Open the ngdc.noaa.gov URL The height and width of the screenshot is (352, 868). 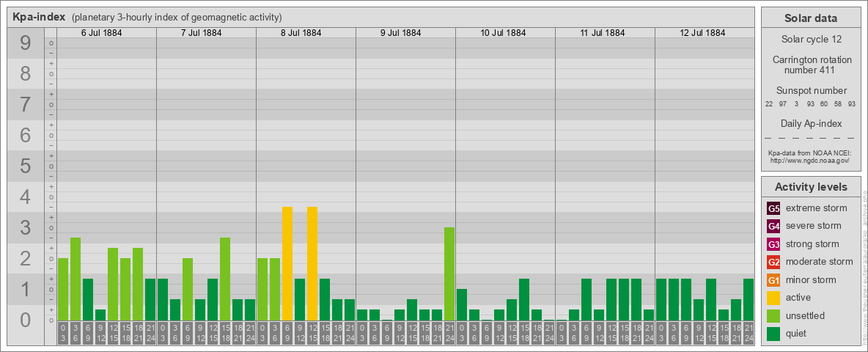[x=810, y=160]
